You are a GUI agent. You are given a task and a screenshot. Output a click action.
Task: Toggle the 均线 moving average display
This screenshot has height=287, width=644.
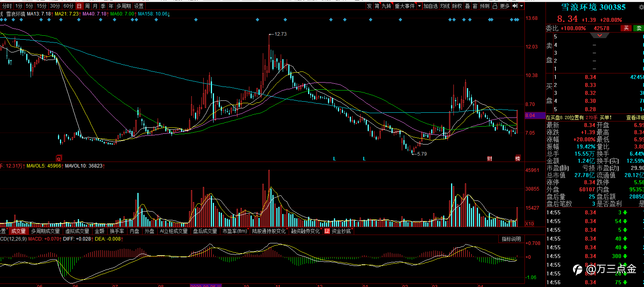pos(445,6)
